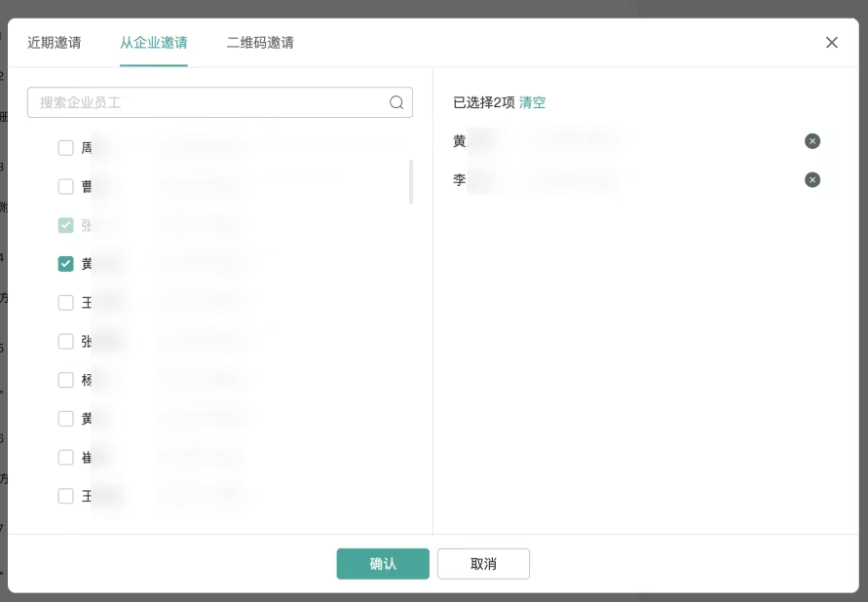868x602 pixels.
Task: Remove selected person 黄 from list
Action: pyautogui.click(x=812, y=141)
